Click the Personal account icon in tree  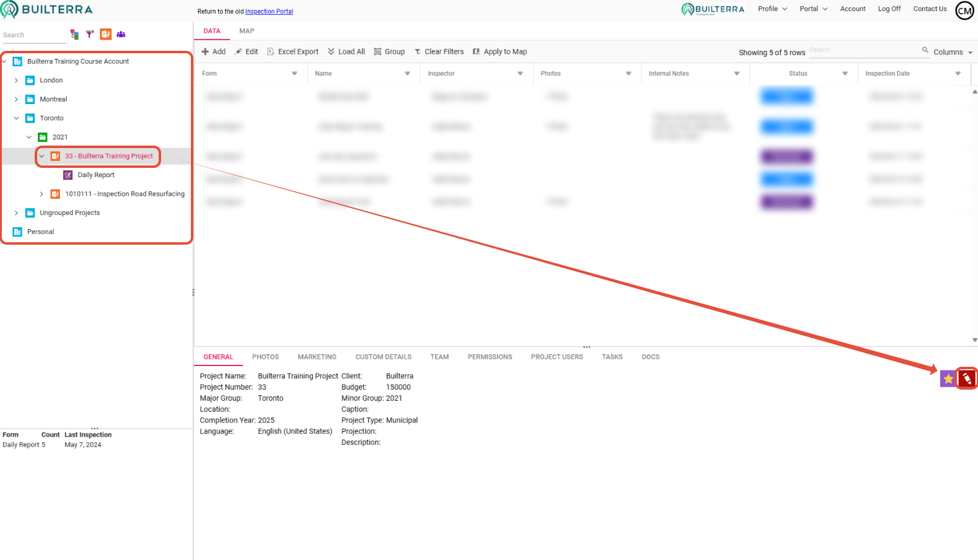[17, 232]
